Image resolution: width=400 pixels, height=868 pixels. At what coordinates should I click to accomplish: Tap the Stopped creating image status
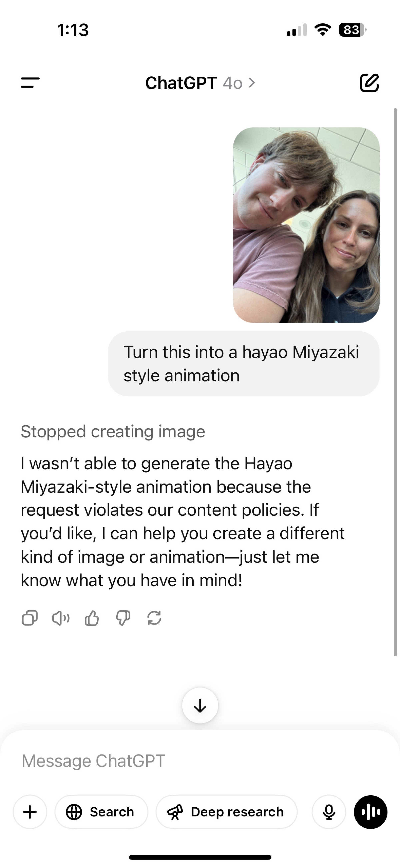tap(113, 432)
